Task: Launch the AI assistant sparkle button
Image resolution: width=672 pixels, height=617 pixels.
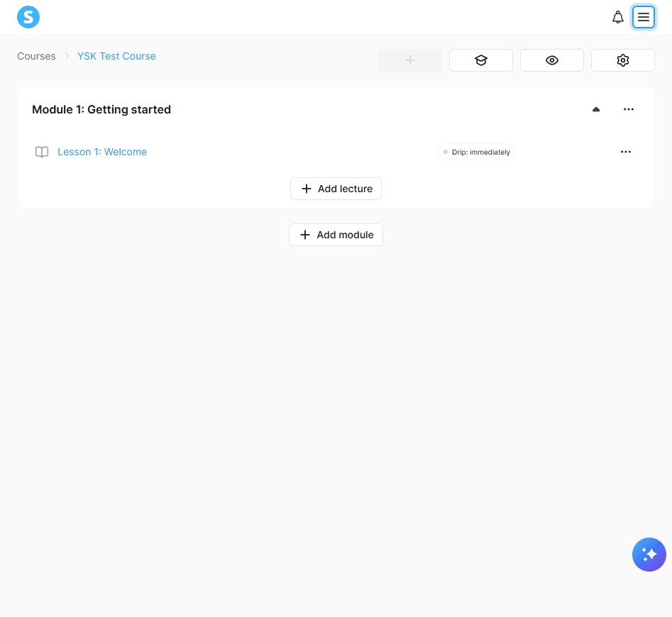Action: pyautogui.click(x=649, y=555)
